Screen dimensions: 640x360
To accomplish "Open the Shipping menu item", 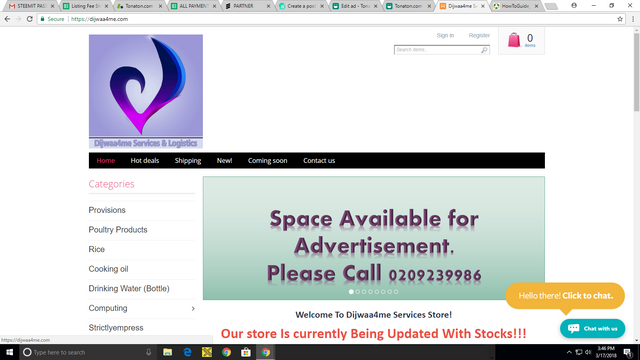I will pos(188,160).
